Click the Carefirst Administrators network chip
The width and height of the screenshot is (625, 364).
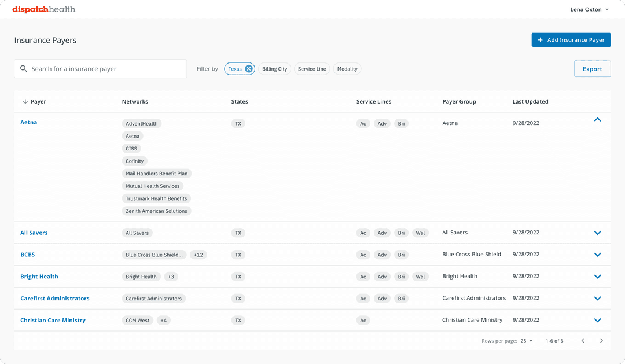click(x=153, y=299)
